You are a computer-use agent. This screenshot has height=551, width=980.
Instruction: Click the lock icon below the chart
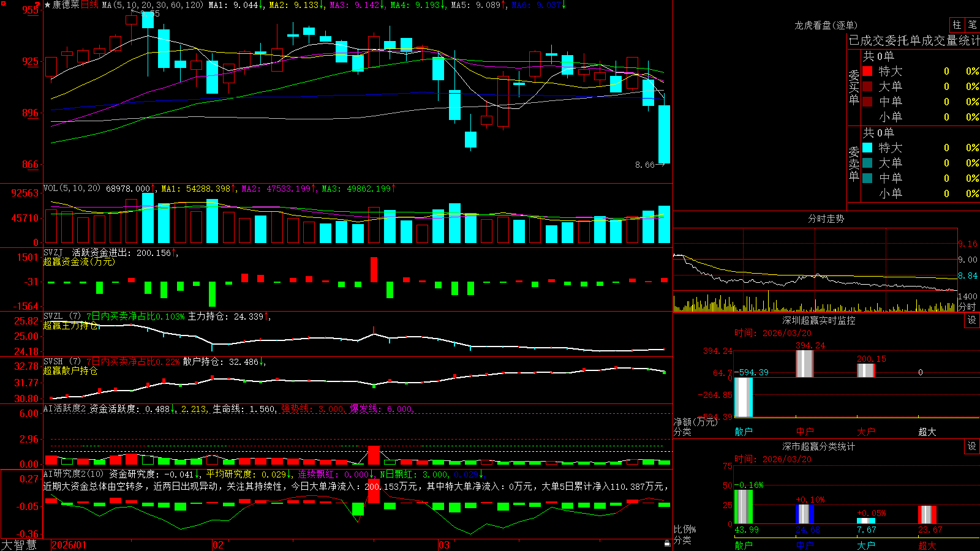click(x=668, y=543)
